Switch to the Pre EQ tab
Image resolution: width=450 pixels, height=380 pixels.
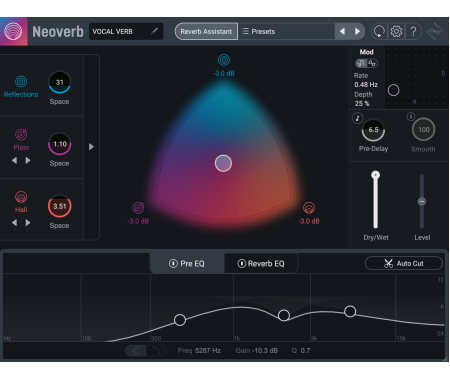(187, 264)
